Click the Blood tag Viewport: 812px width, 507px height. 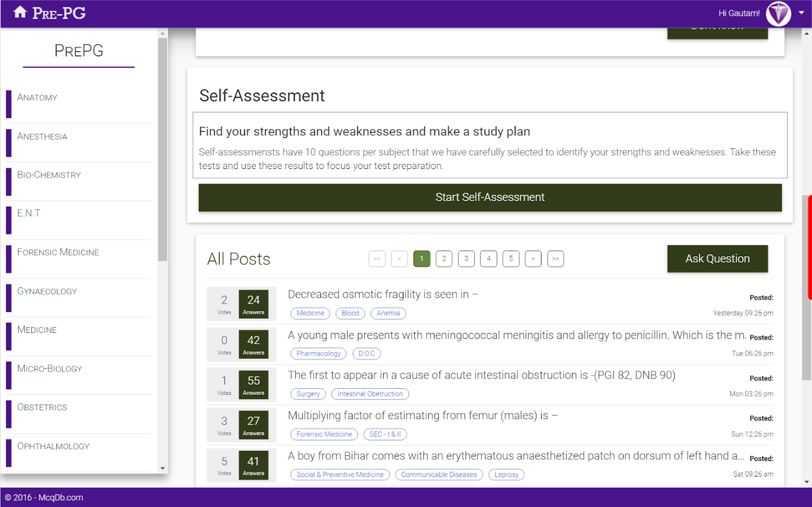tap(350, 313)
